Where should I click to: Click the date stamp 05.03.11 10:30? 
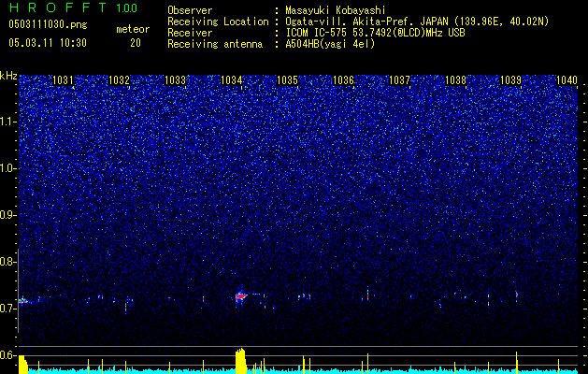pyautogui.click(x=48, y=43)
